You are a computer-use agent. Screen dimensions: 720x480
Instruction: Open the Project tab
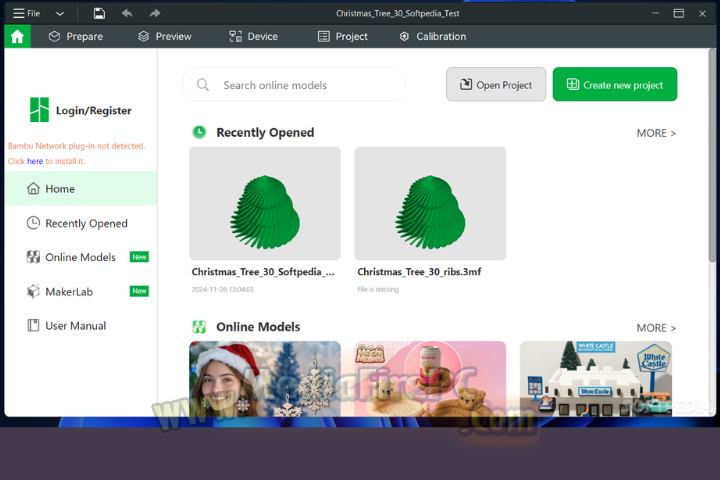(343, 36)
